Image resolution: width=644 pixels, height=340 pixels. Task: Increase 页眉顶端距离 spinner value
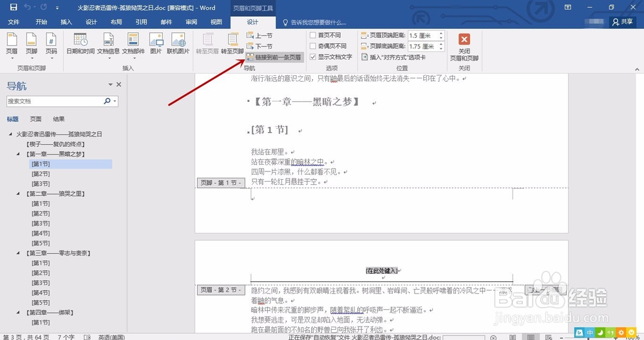pyautogui.click(x=441, y=33)
